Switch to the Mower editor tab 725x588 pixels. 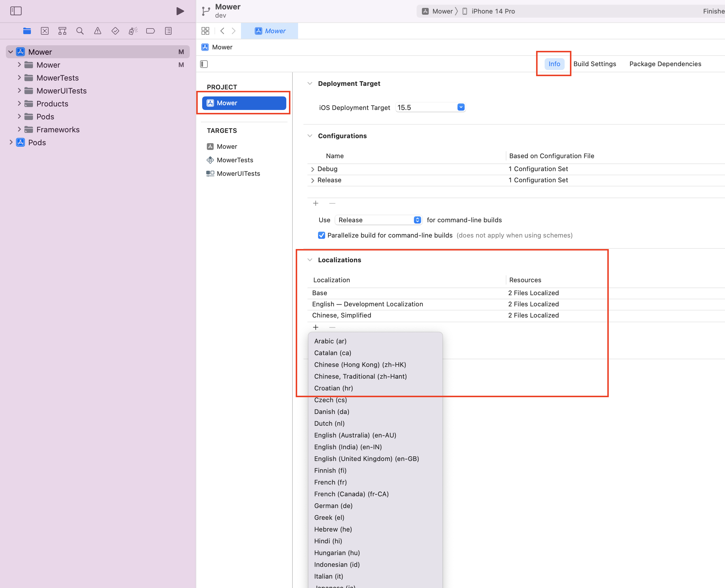click(x=270, y=31)
